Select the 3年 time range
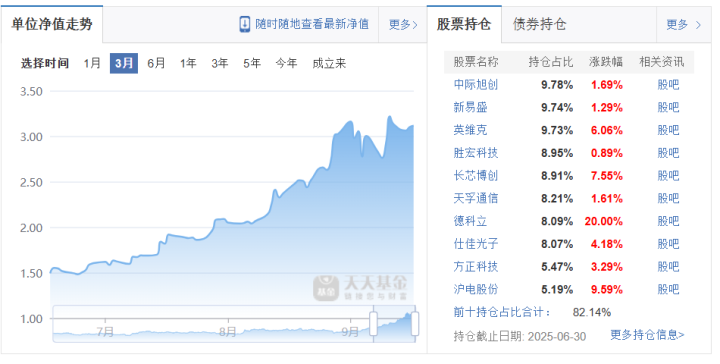This screenshot has height=364, width=720. [x=219, y=63]
